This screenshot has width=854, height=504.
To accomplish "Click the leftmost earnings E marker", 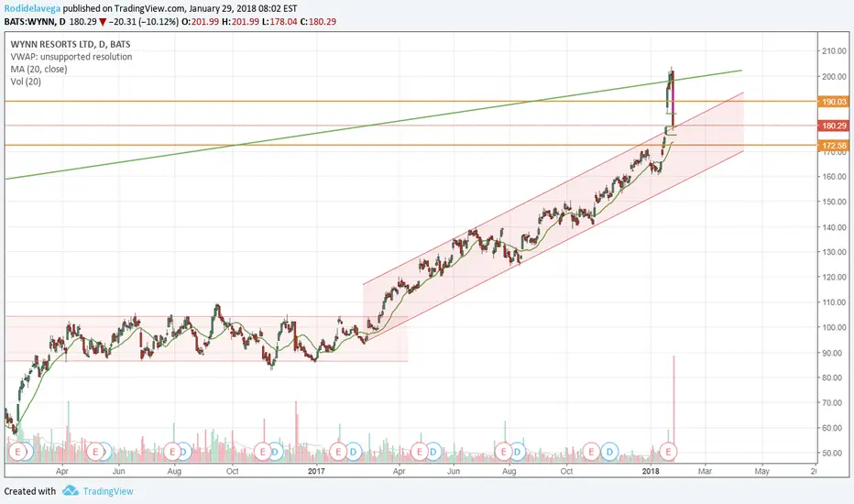I will point(18,452).
